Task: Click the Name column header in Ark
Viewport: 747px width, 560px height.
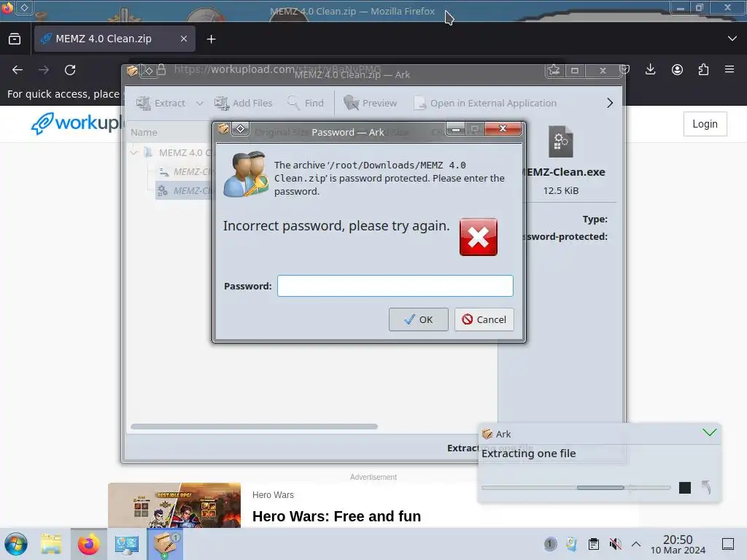Action: pos(144,133)
